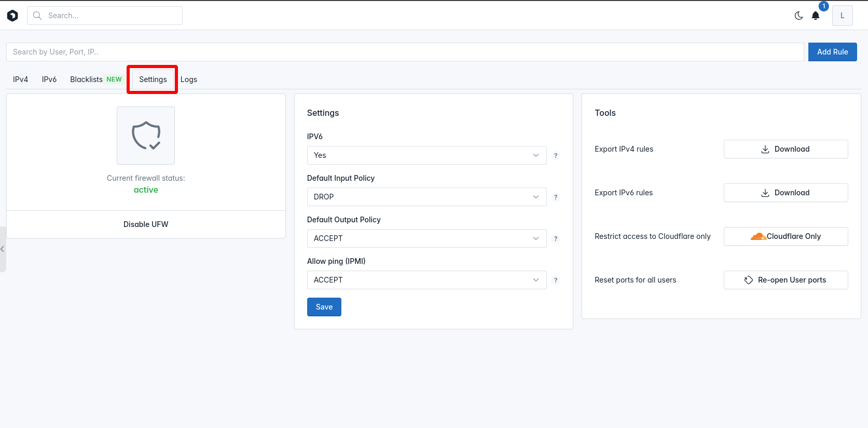The height and width of the screenshot is (428, 868).
Task: Download exported IPv6 rules
Action: 786,193
